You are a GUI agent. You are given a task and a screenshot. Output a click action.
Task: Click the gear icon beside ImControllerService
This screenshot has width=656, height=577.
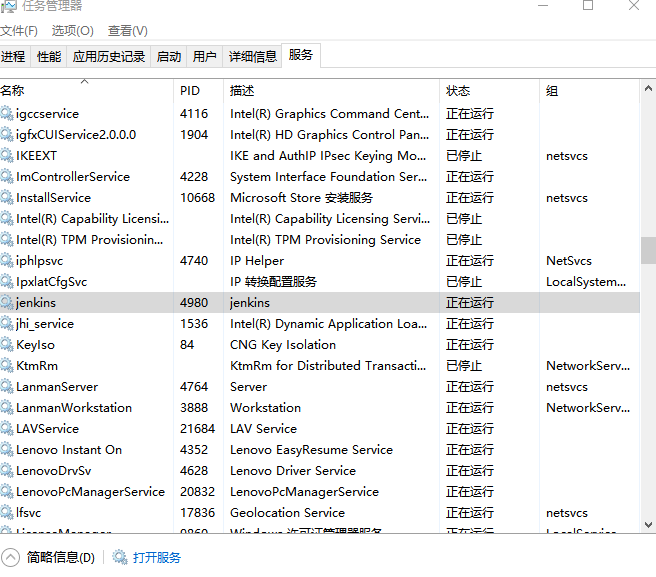7,176
